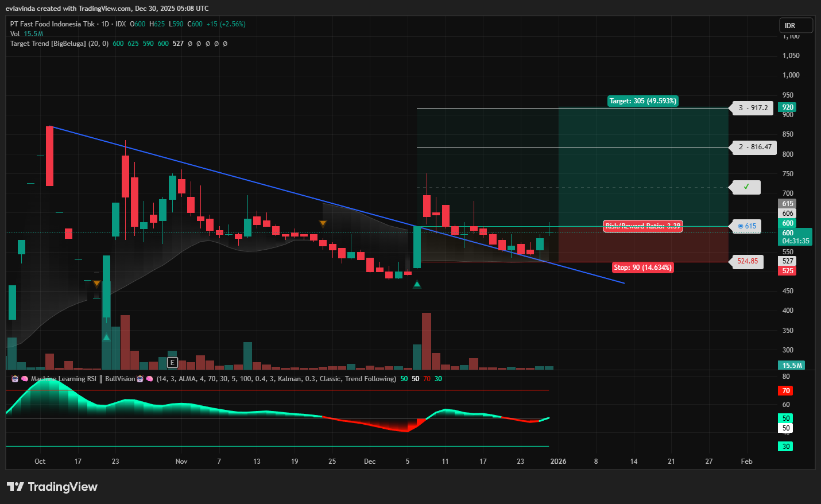Click the Vol 15.5M volume legend

26,34
